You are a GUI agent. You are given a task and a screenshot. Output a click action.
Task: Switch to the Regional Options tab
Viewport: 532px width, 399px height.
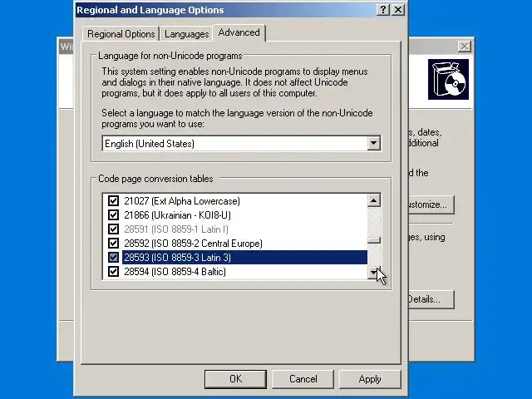click(x=121, y=34)
